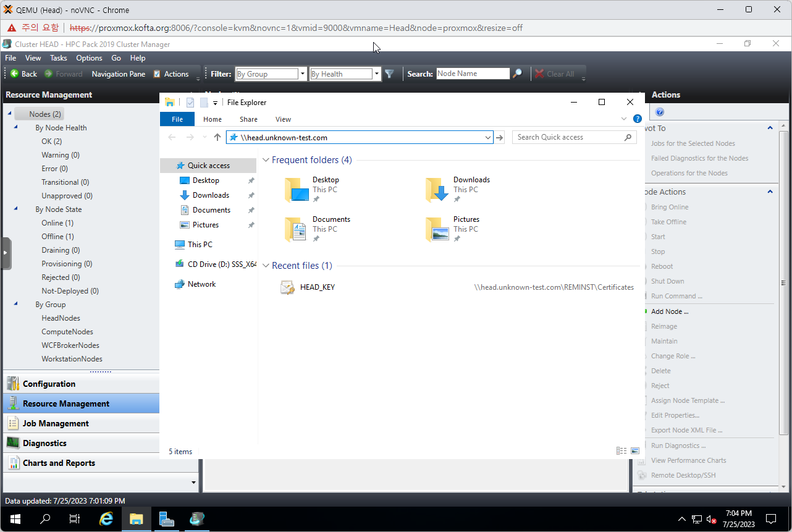Image resolution: width=792 pixels, height=532 pixels.
Task: Open the Options menu
Action: pos(89,58)
